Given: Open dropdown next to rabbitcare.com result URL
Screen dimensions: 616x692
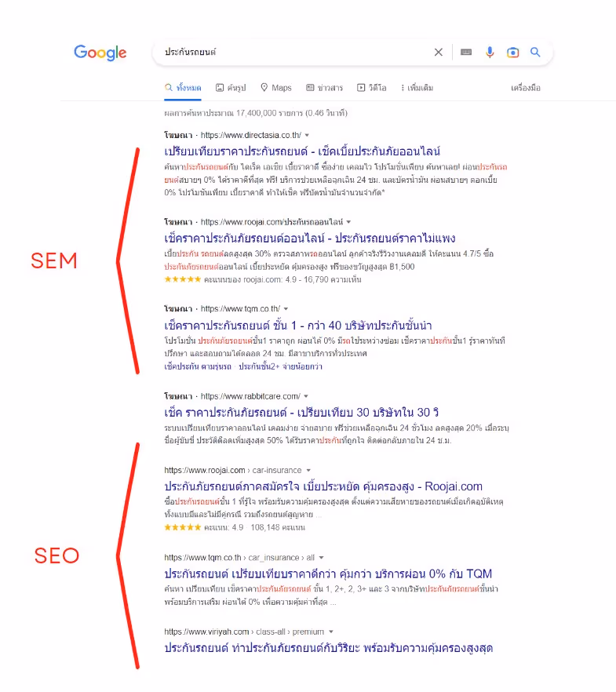Looking at the screenshot, I should click(x=306, y=397).
